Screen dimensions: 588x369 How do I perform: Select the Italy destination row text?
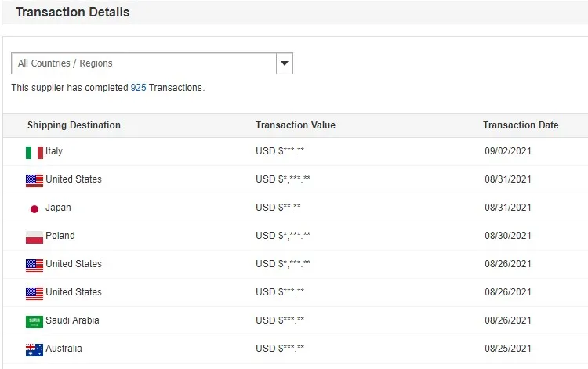[x=54, y=151]
